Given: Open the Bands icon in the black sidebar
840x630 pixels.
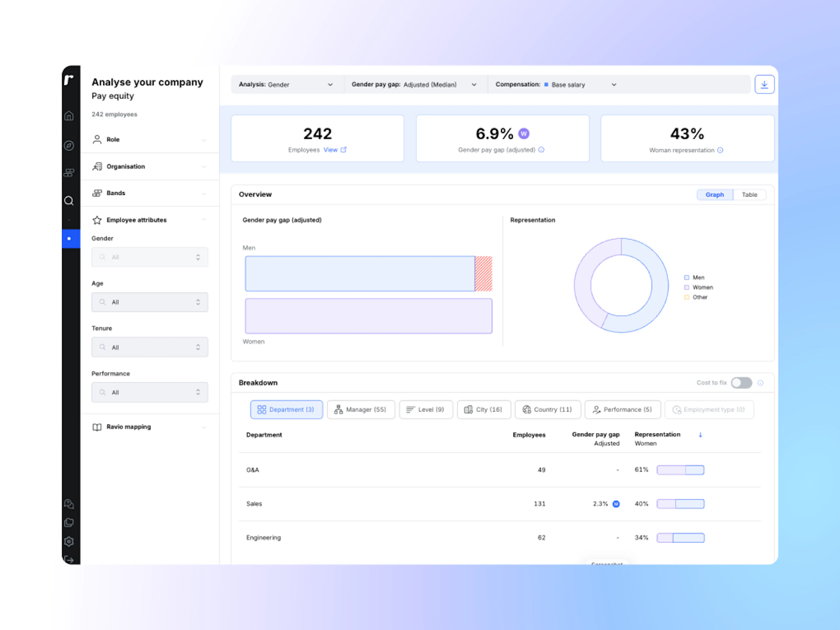Looking at the screenshot, I should click(69, 173).
